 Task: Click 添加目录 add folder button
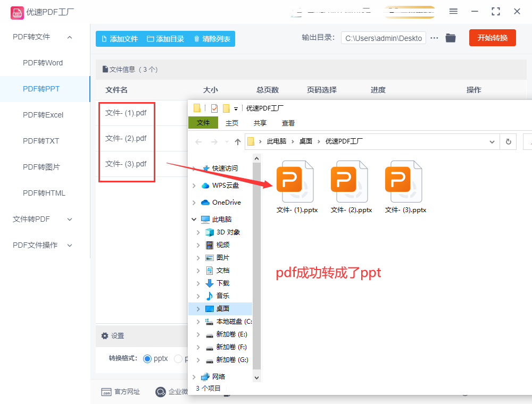point(165,39)
